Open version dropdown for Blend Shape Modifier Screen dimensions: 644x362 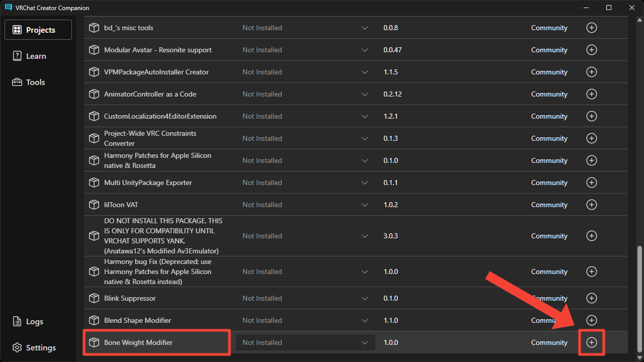(365, 320)
